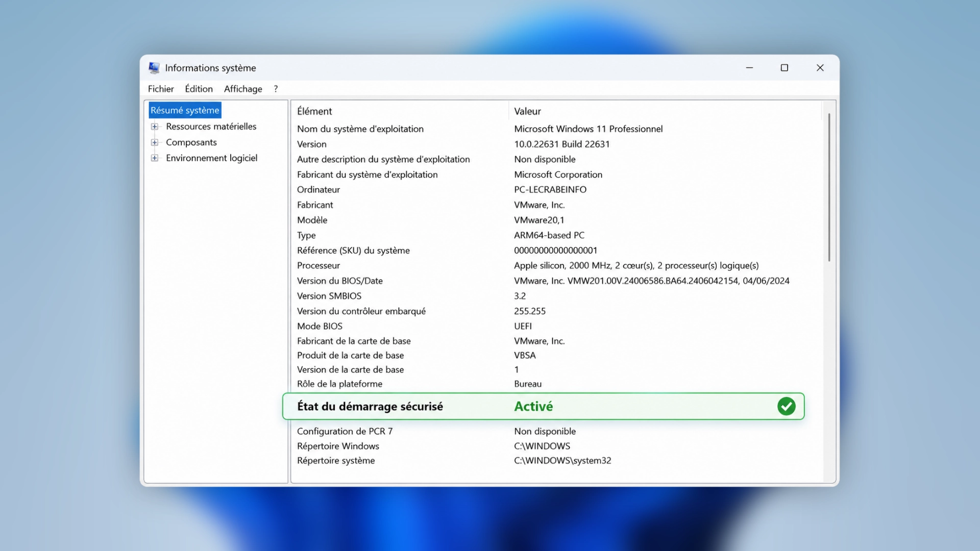
Task: Select the Processeur row
Action: [x=318, y=266]
